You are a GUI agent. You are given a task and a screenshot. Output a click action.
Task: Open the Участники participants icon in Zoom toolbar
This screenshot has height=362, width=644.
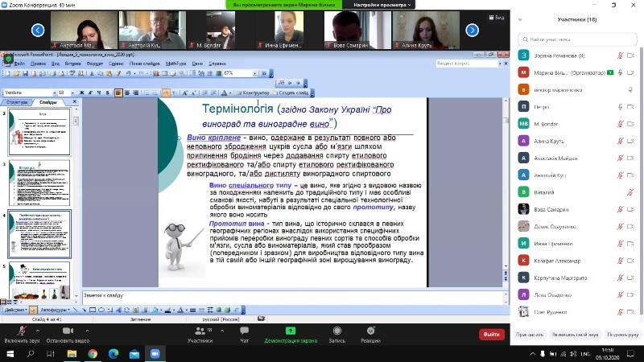coord(200,331)
